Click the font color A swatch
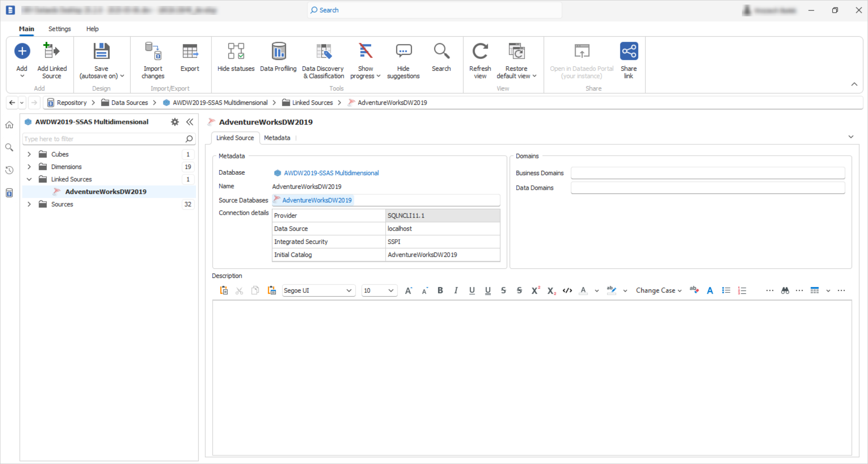Image resolution: width=868 pixels, height=464 pixels. [x=584, y=291]
